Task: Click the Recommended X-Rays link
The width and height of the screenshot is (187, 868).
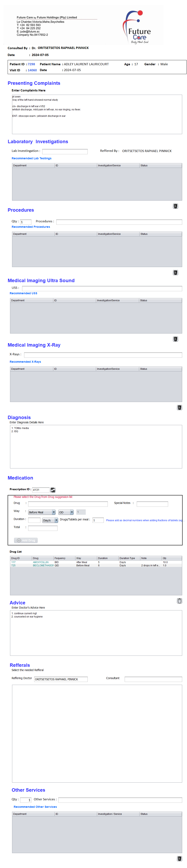Action: (25, 362)
